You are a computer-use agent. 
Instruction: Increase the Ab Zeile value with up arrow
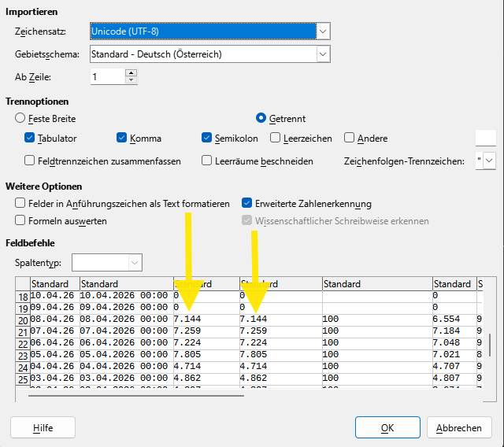pos(131,73)
